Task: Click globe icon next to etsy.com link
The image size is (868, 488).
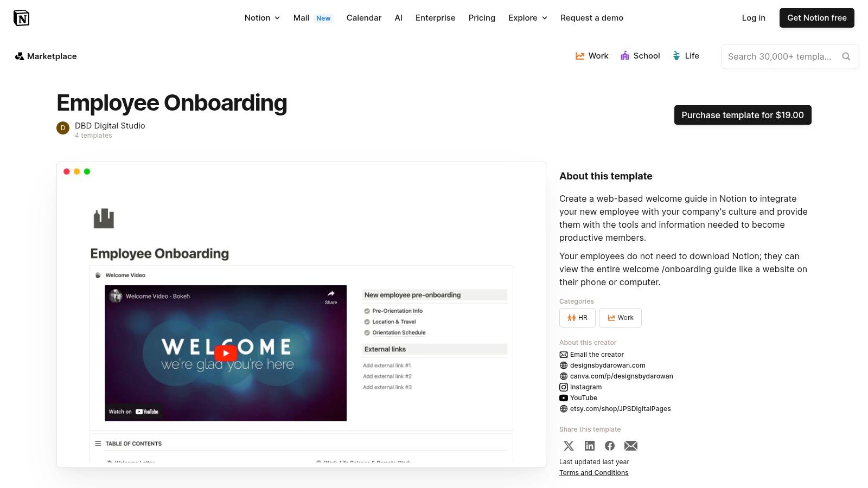Action: pyautogui.click(x=564, y=409)
